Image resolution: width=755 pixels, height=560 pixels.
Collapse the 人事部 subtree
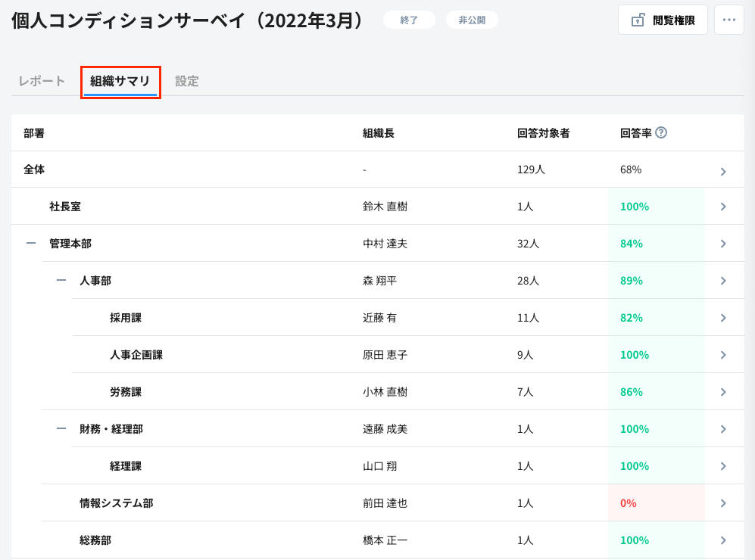point(61,280)
